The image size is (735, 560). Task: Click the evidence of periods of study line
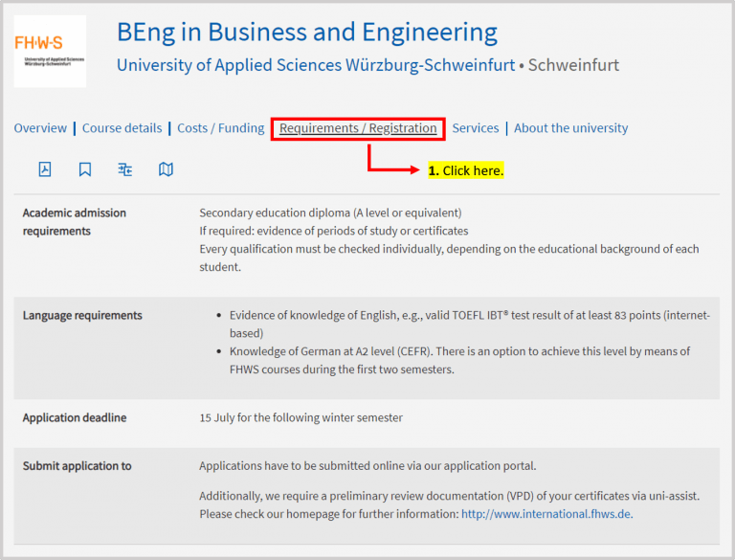click(334, 231)
